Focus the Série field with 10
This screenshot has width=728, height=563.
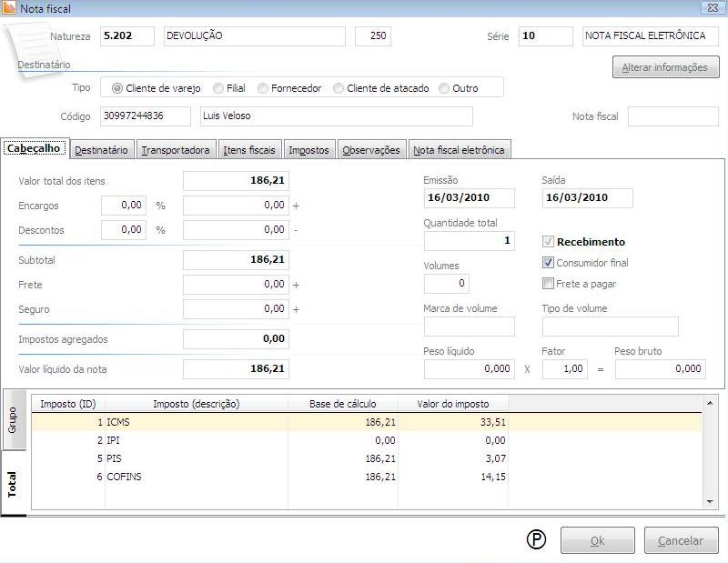click(545, 36)
